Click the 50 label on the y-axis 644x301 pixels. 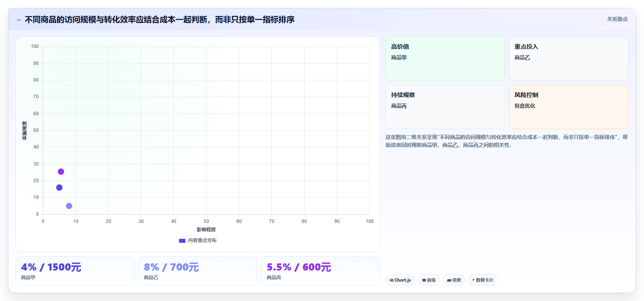36,130
